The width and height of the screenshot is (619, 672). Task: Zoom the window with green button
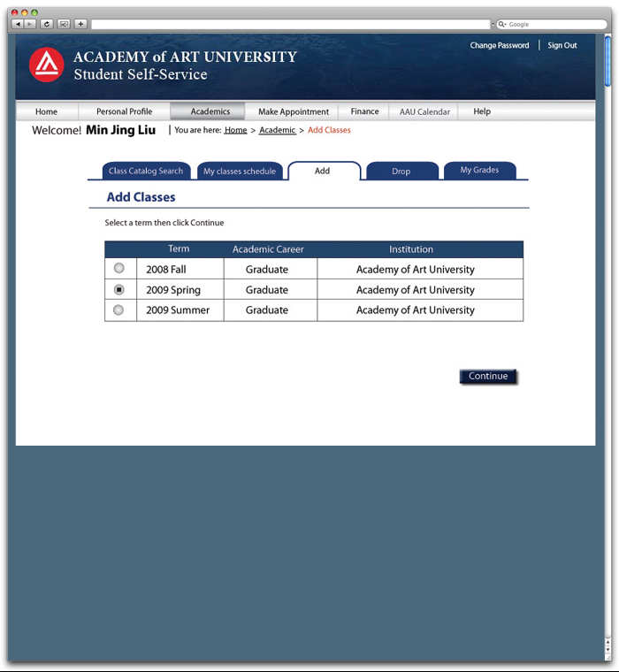coord(34,12)
